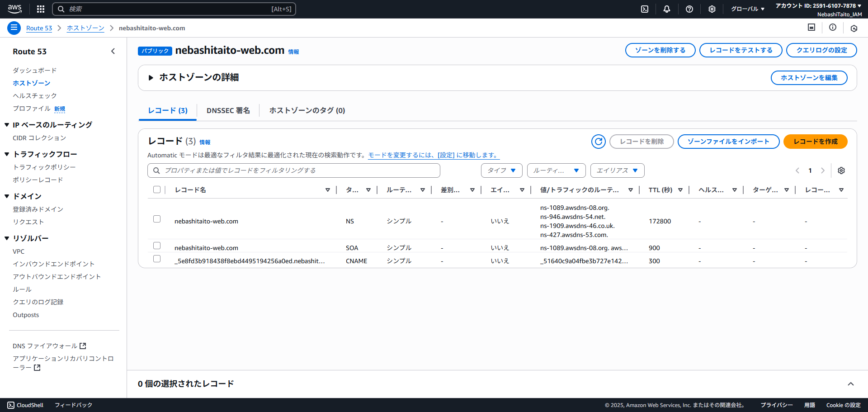This screenshot has height=412, width=868.
Task: Open the Type filter dropdown
Action: (x=502, y=170)
